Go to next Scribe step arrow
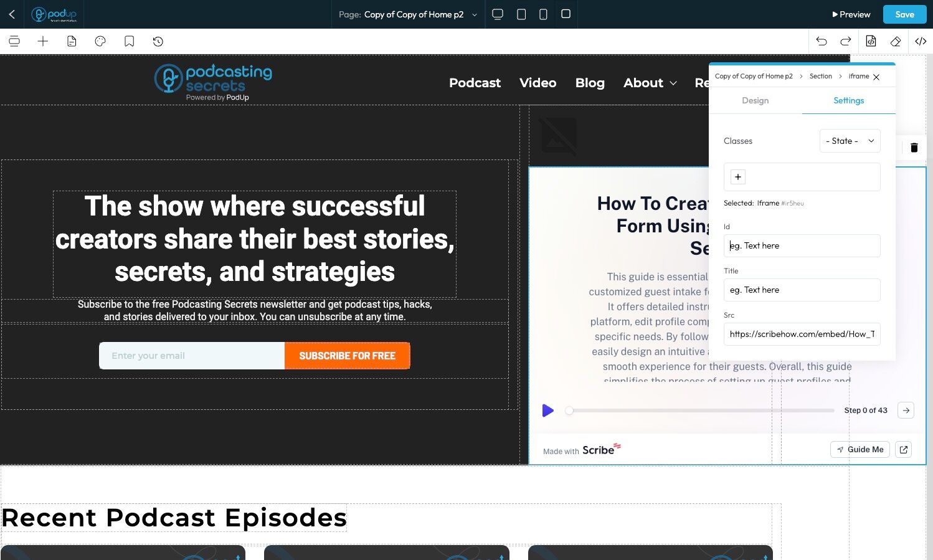This screenshot has width=933, height=560. click(x=906, y=411)
